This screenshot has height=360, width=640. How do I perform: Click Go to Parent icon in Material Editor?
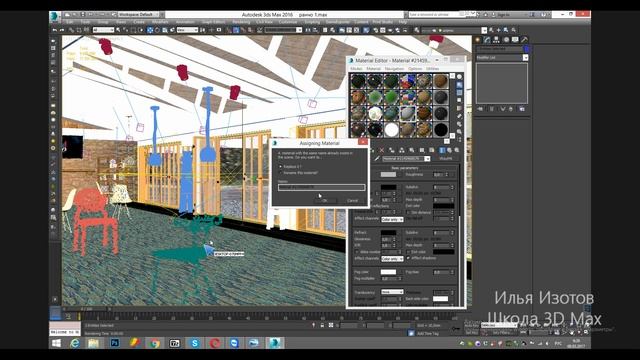449,150
